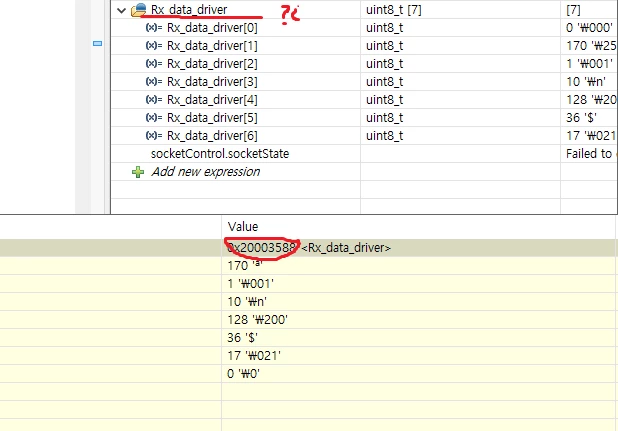Click Add new expression field

pyautogui.click(x=206, y=172)
